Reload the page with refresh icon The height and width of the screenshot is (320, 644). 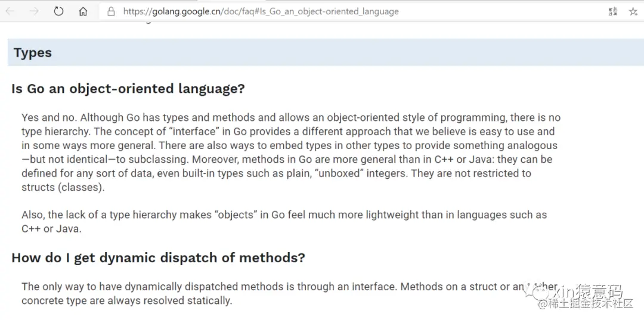[58, 11]
